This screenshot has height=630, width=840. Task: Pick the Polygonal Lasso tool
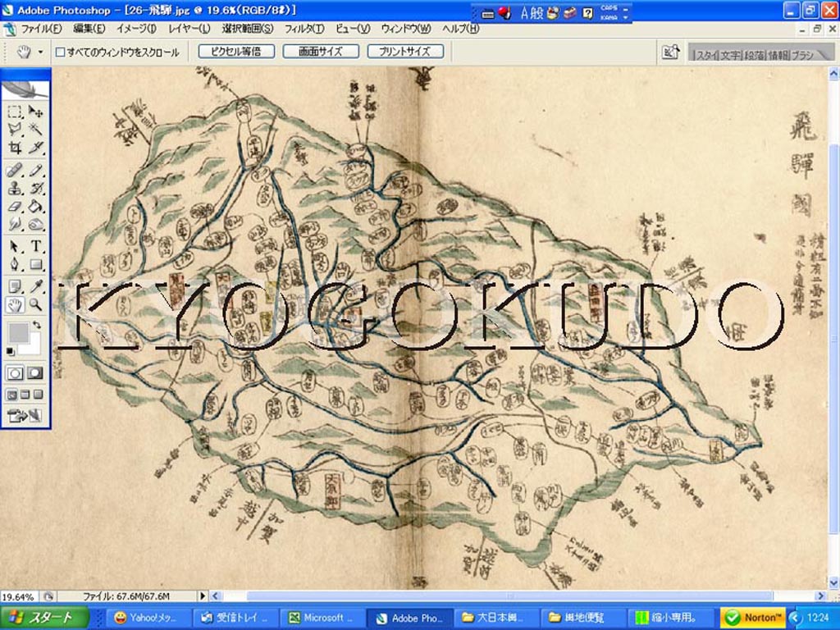tap(15, 129)
